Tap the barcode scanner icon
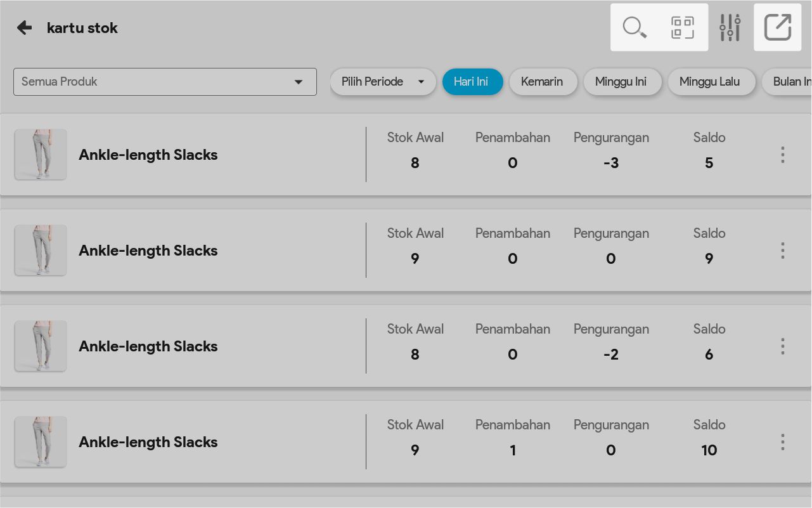 (x=682, y=27)
